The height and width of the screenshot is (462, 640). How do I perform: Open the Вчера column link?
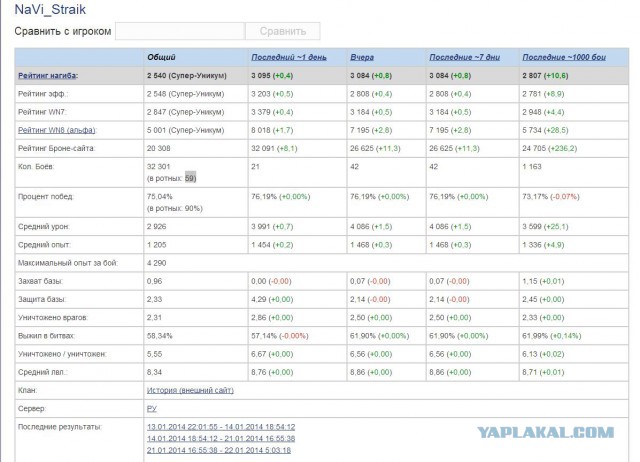362,58
